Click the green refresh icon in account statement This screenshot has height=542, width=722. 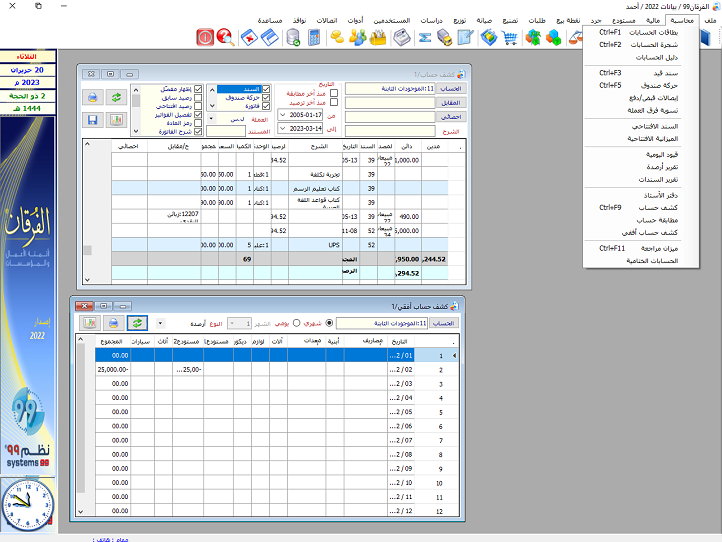[x=116, y=97]
